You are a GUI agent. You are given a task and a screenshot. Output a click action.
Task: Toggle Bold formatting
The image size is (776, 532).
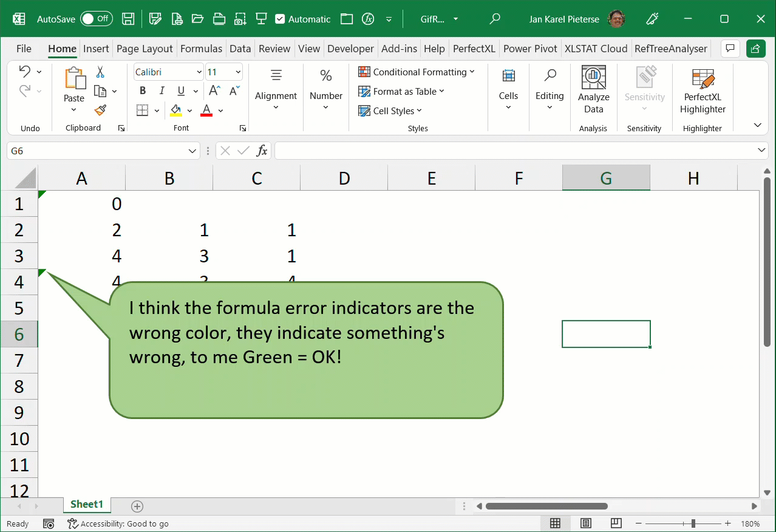point(142,90)
